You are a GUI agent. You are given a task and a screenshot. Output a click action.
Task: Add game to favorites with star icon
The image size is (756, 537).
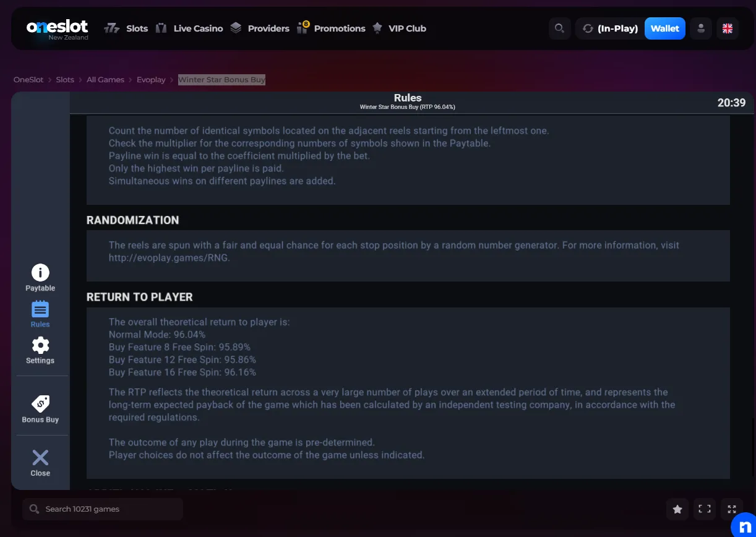677,509
